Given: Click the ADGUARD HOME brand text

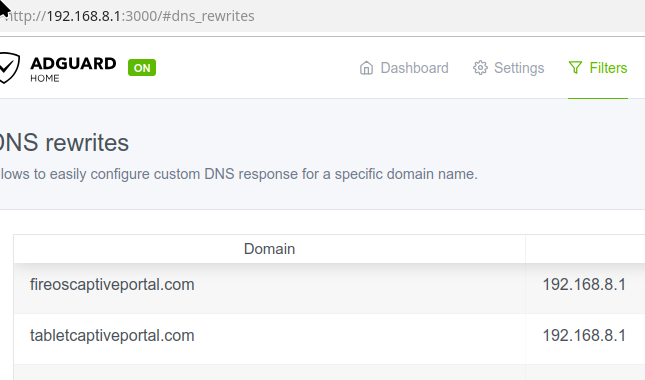Looking at the screenshot, I should click(x=73, y=69).
